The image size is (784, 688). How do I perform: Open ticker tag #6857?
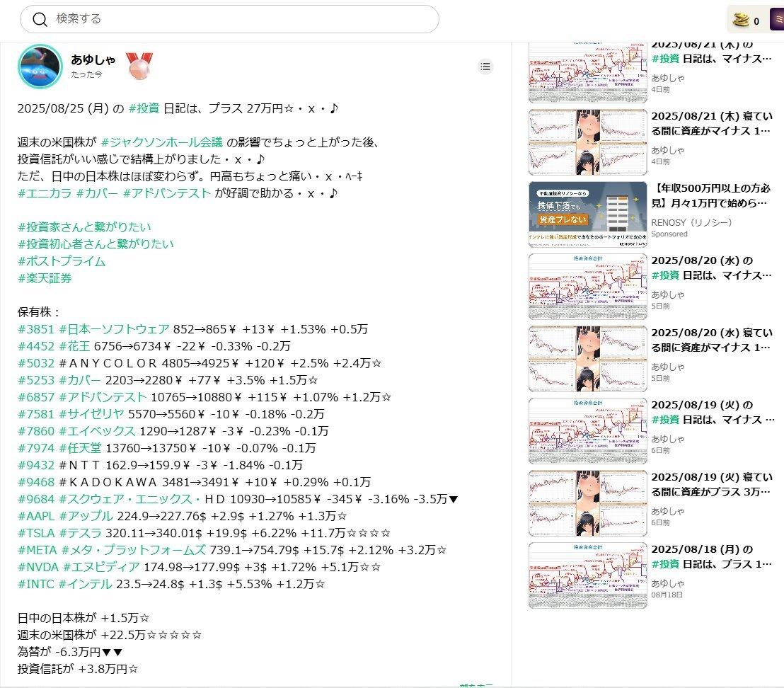(x=36, y=398)
